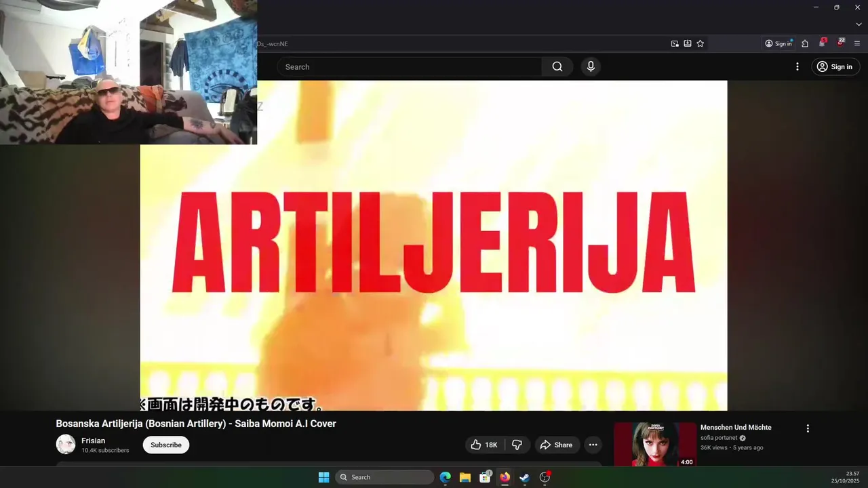
Task: Open Firefox hamburger application menu
Action: 857,43
